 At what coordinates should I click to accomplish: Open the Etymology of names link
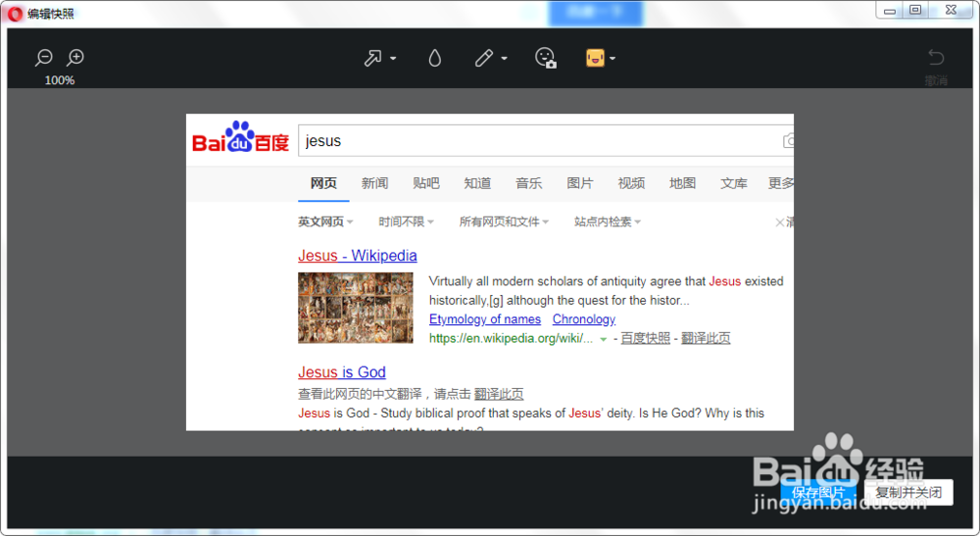click(x=485, y=319)
